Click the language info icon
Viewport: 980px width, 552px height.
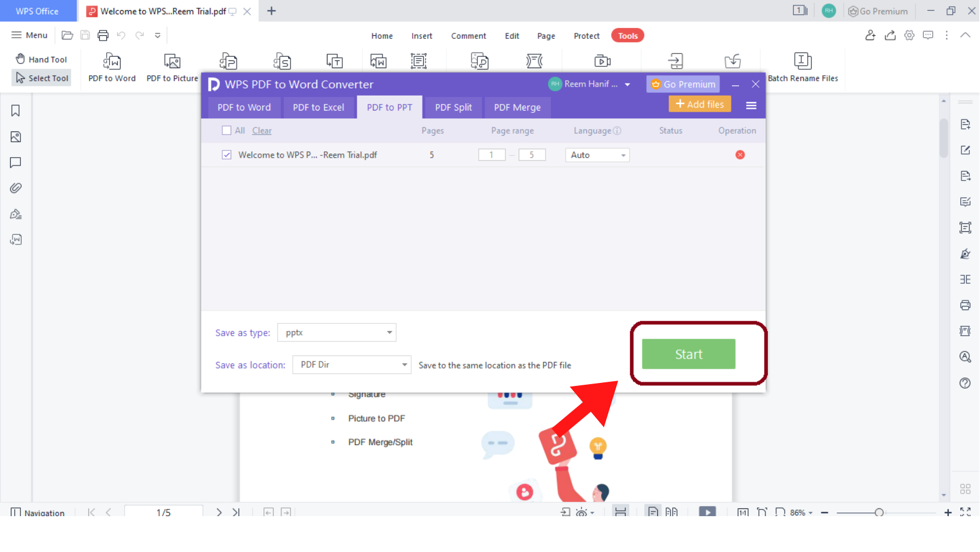tap(617, 131)
